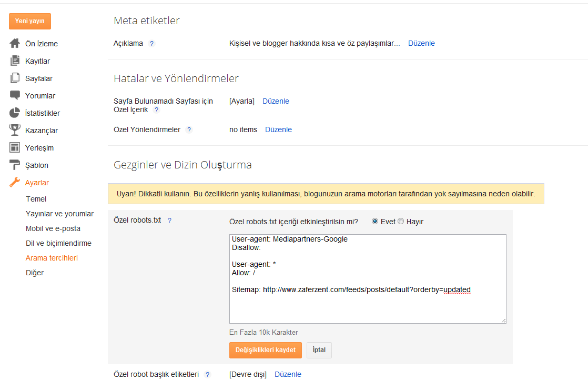The width and height of the screenshot is (588, 390).
Task: Open help for Özel Yönlendirmeler
Action: click(189, 130)
